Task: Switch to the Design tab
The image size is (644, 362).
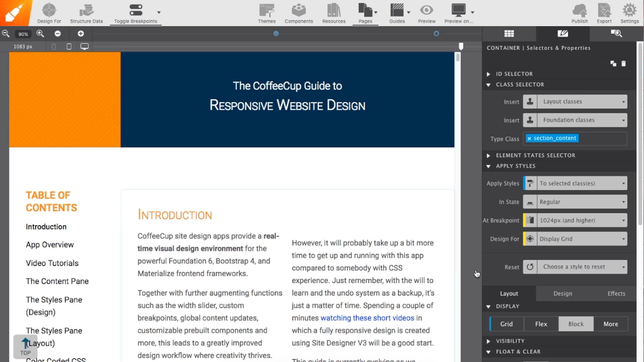Action: click(x=563, y=294)
